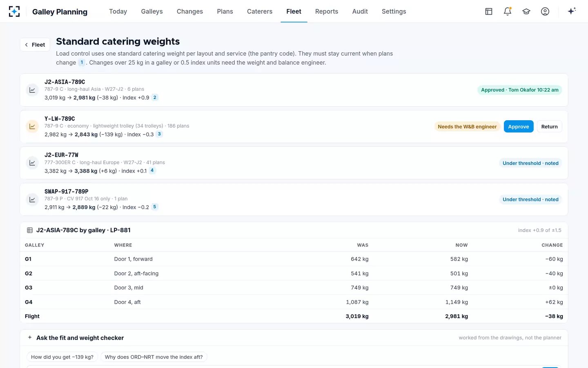This screenshot has width=588, height=368.
Task: Open footnote badge 5 on SWAP-917-789P
Action: tap(154, 207)
